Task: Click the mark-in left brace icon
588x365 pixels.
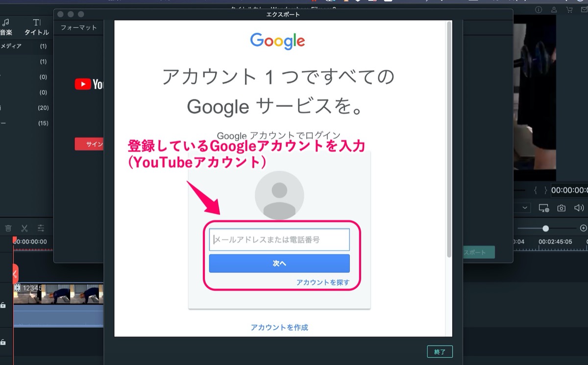Action: pyautogui.click(x=536, y=190)
